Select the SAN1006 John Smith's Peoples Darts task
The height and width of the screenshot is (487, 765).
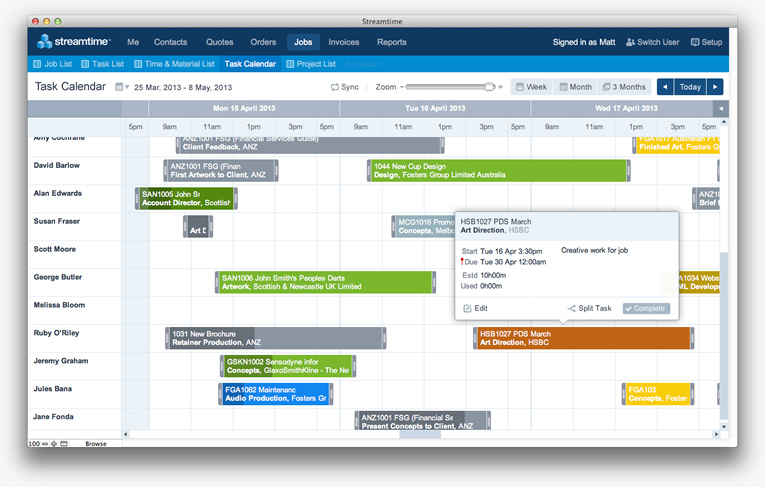coord(325,283)
